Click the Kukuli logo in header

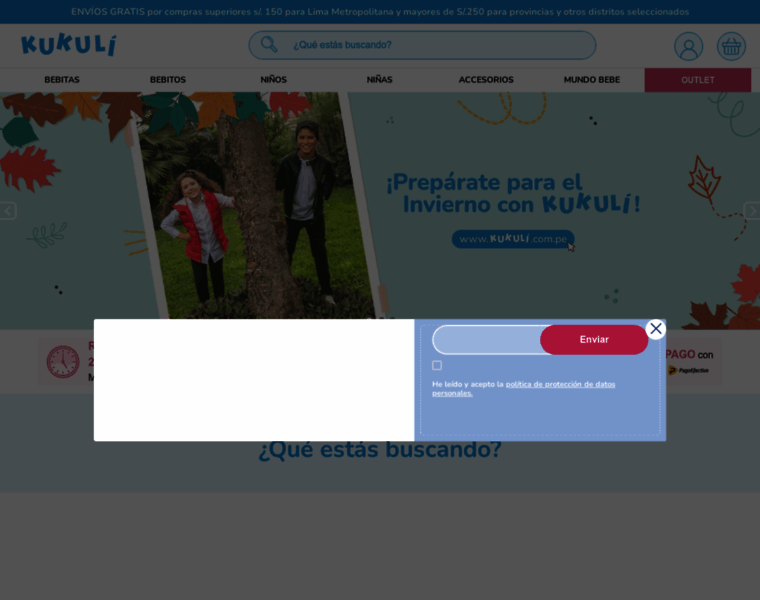[x=69, y=45]
